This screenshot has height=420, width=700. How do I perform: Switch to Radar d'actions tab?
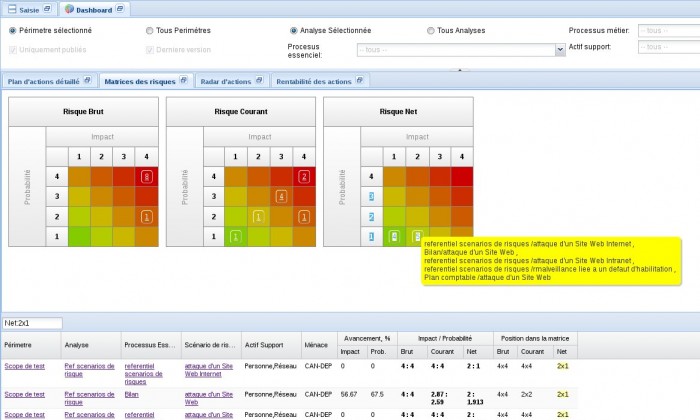[225, 82]
